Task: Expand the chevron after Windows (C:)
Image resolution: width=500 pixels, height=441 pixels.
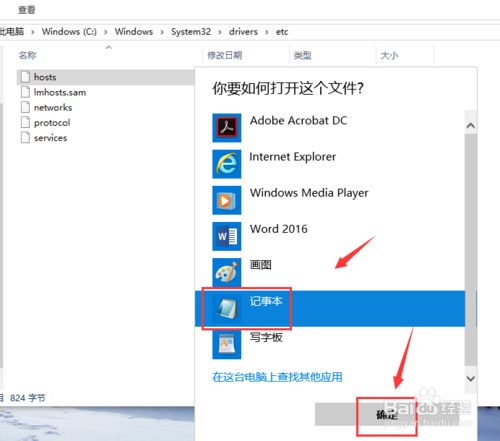Action: pyautogui.click(x=106, y=32)
